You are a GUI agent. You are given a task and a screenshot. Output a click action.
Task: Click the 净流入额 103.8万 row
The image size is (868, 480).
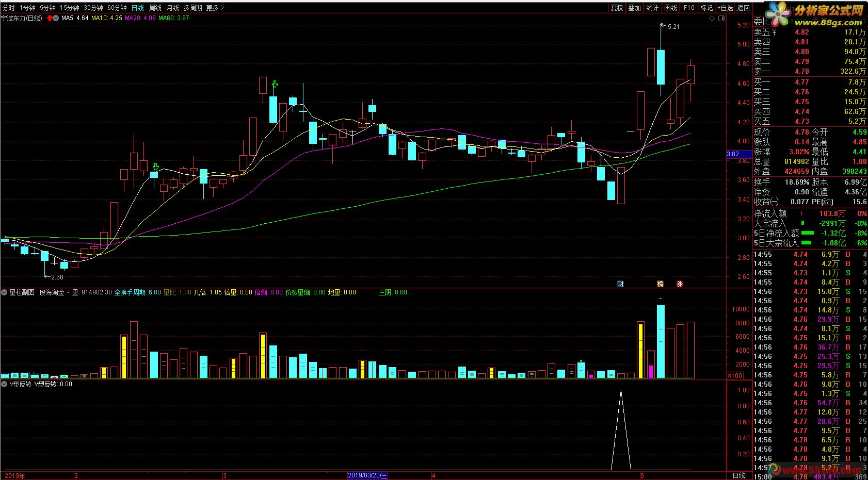point(810,213)
